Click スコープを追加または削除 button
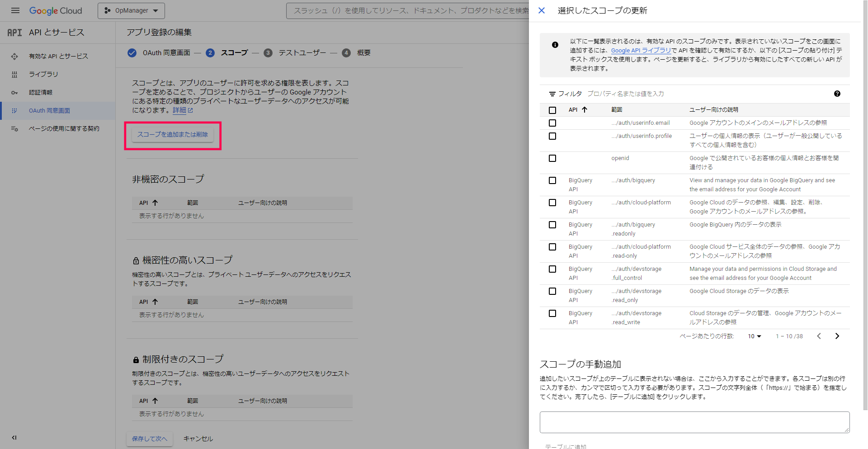The image size is (868, 449). point(173,134)
